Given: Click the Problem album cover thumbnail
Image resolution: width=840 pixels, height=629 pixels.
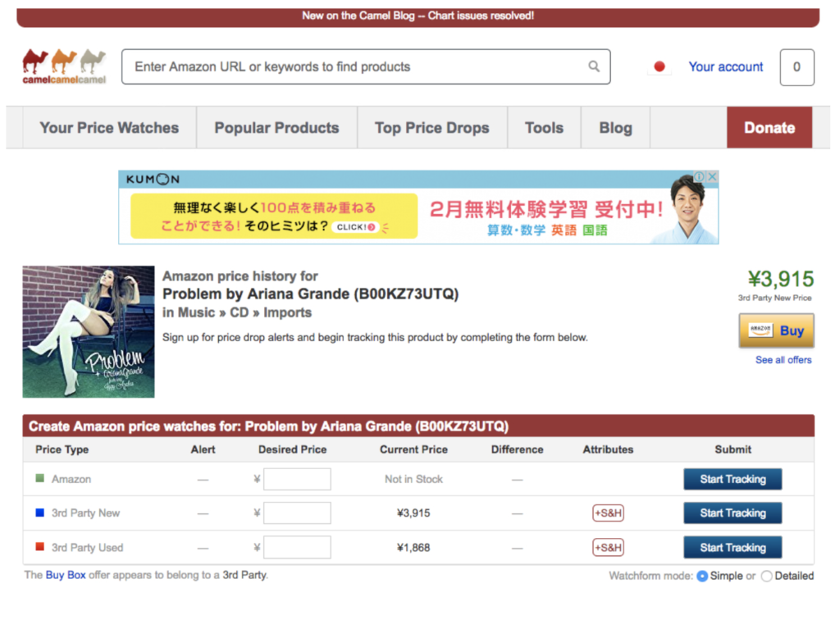Looking at the screenshot, I should click(89, 331).
